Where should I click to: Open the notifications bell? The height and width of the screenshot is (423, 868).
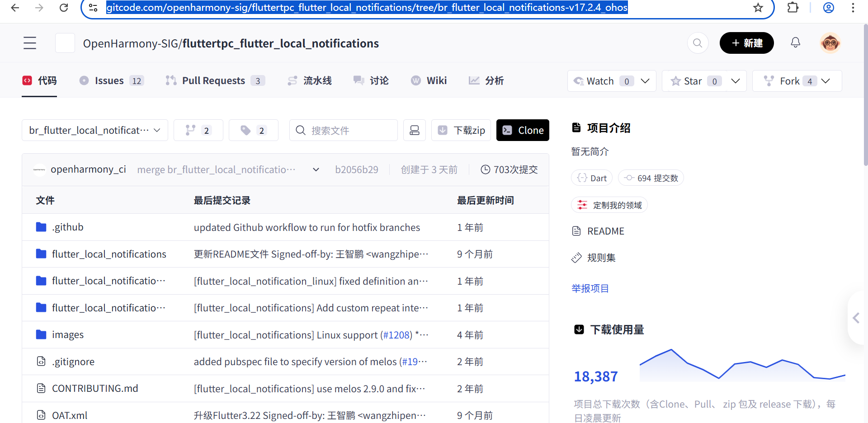796,42
